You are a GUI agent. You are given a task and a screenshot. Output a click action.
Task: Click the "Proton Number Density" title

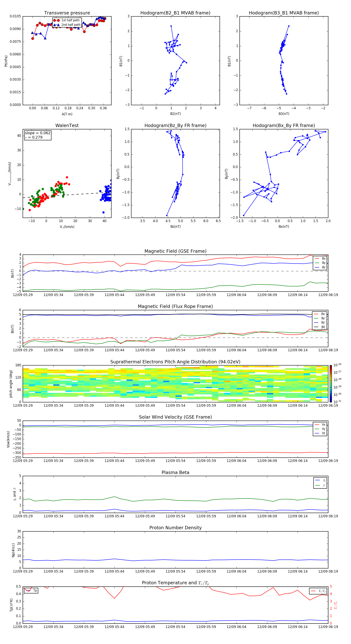175,528
